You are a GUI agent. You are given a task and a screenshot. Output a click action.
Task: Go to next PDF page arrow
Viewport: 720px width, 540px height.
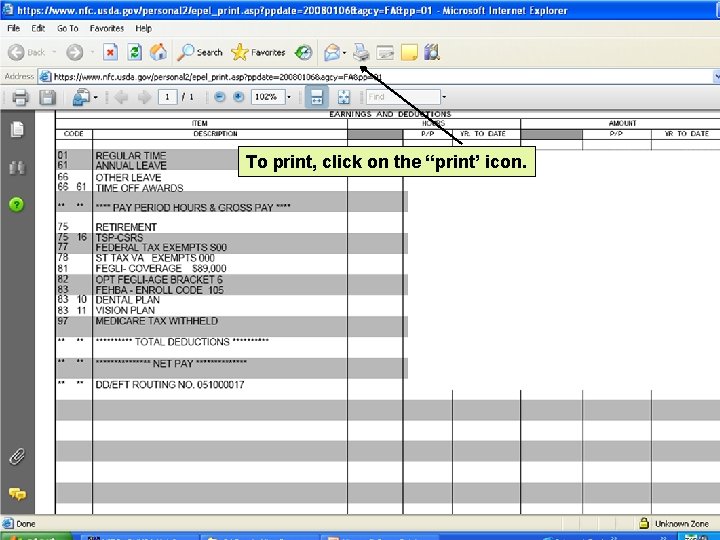point(144,97)
